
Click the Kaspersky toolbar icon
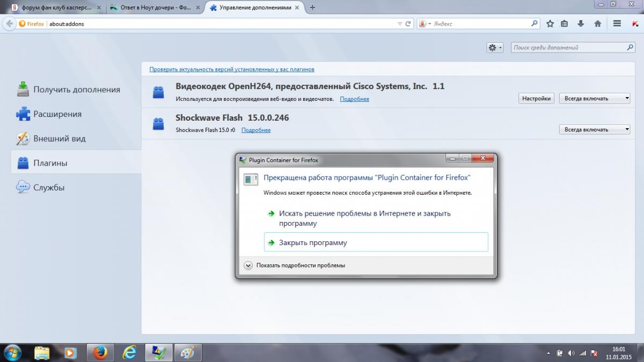635,24
